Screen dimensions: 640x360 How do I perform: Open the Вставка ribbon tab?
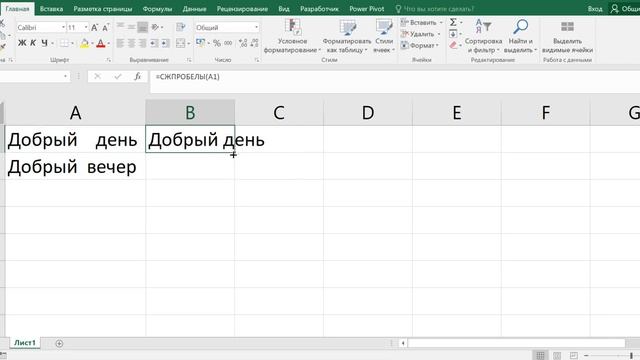coord(51,9)
